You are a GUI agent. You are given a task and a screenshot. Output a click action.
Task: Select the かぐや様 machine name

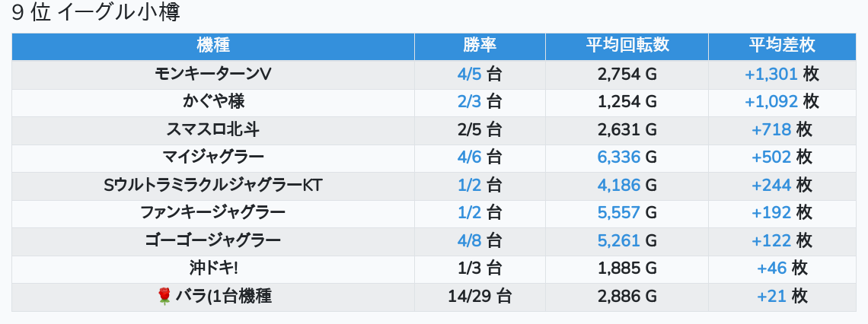213,101
